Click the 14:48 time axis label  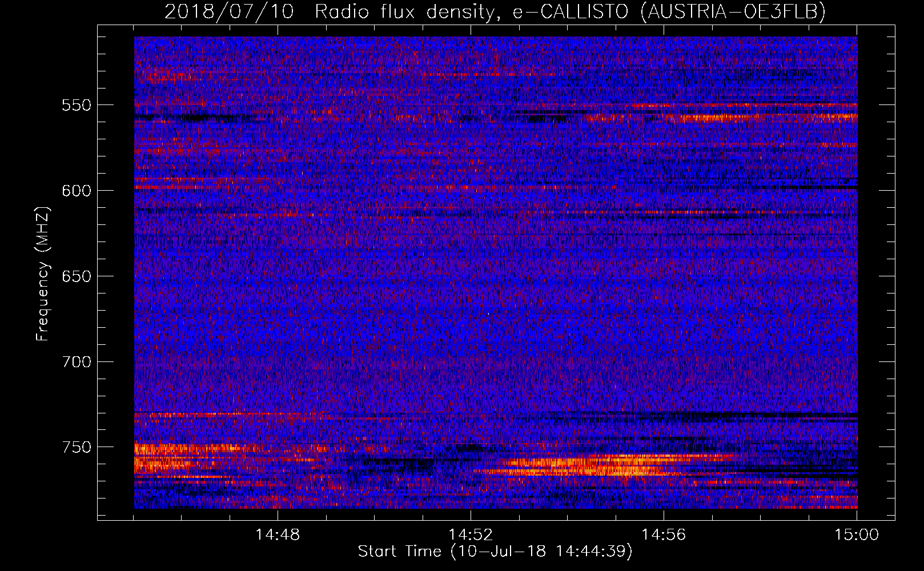pos(278,535)
